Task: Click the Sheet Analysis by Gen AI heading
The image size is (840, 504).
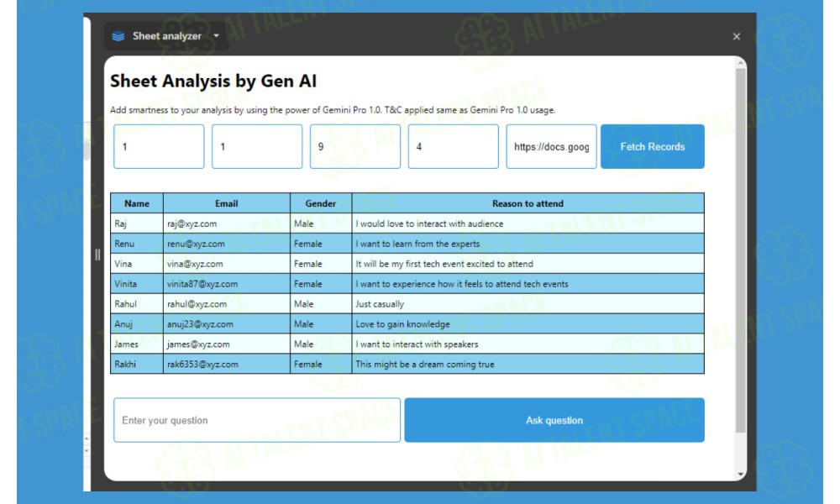Action: (x=213, y=81)
